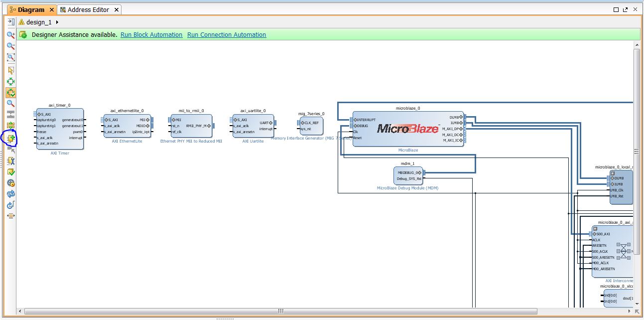644x320 pixels.
Task: Click the Expand All hierarchy icon
Action: click(10, 126)
